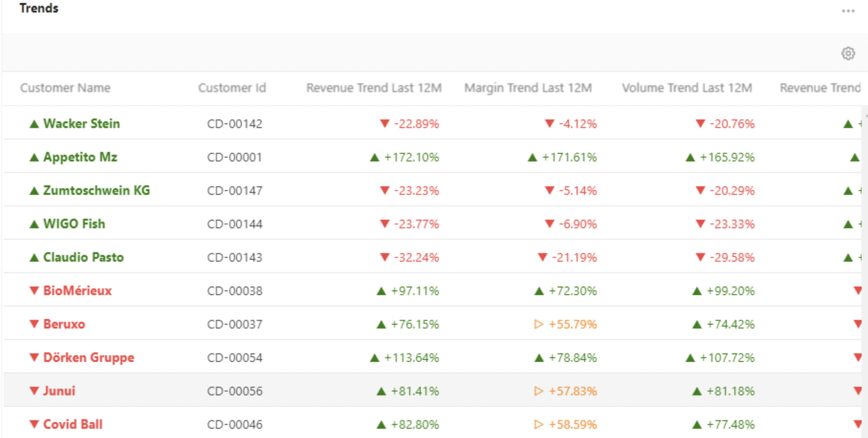Click the red down arrow beside BioMérieux
Screen dimensions: 868x438
pyautogui.click(x=34, y=291)
